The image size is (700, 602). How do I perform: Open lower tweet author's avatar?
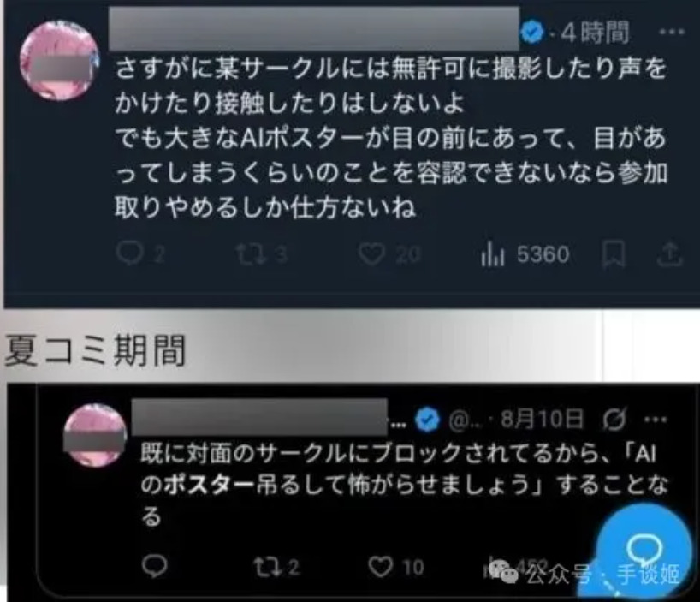pos(95,435)
